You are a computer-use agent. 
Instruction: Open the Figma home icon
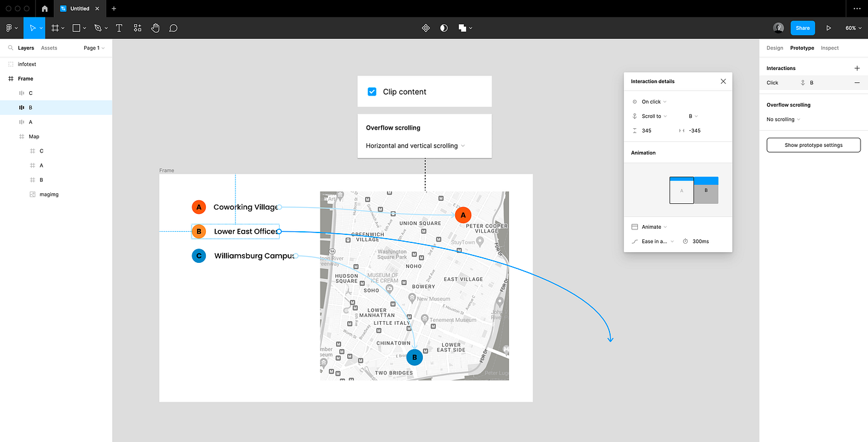point(45,9)
